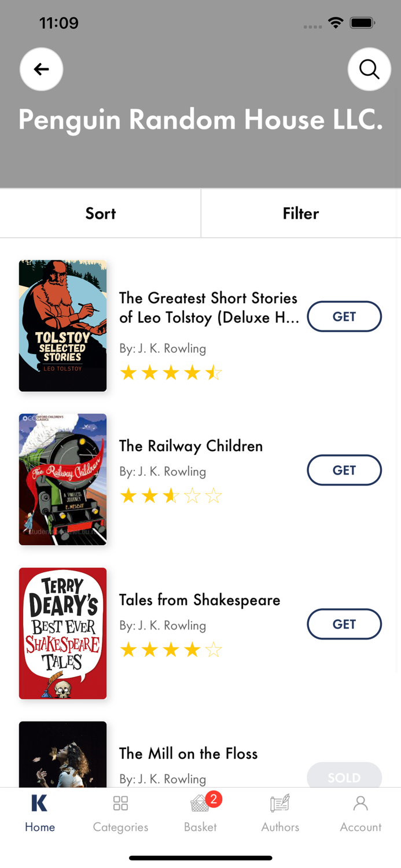The image size is (401, 868).
Task: Select The Railway Children title
Action: click(x=191, y=446)
